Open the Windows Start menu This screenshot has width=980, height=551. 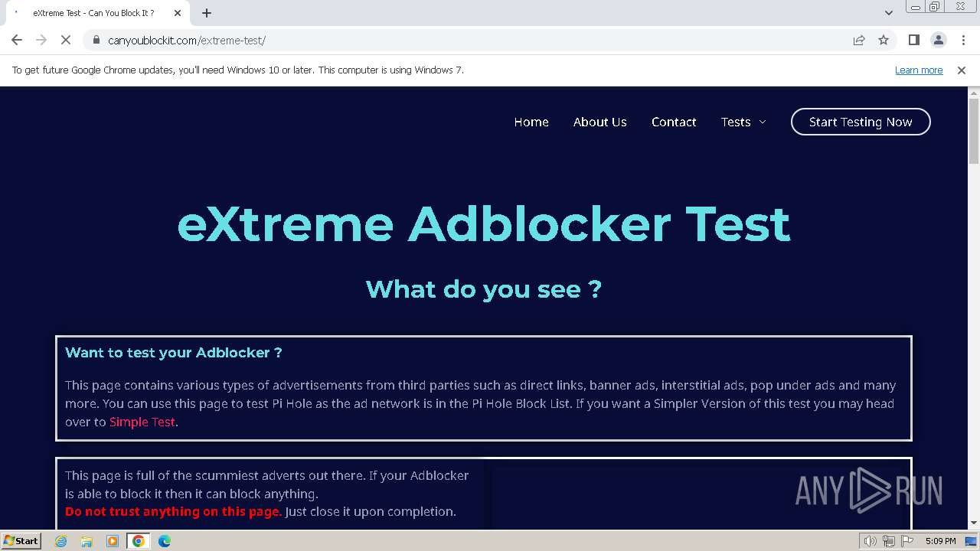tap(21, 541)
